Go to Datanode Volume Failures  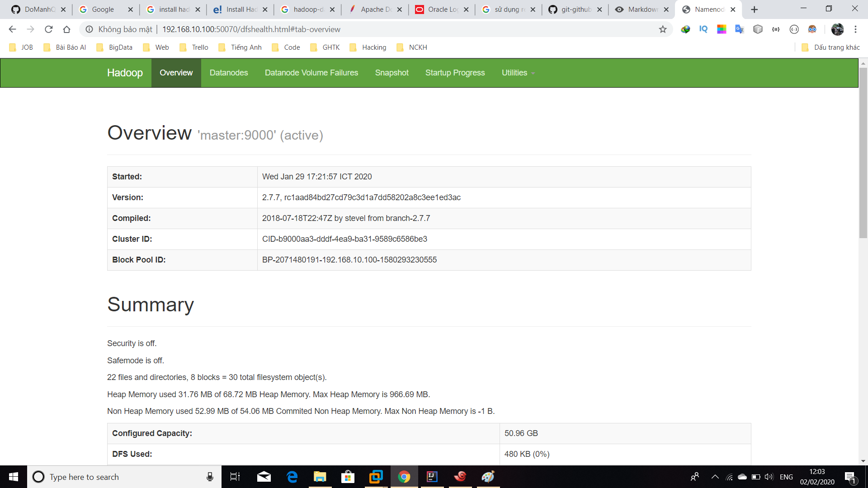pyautogui.click(x=311, y=73)
